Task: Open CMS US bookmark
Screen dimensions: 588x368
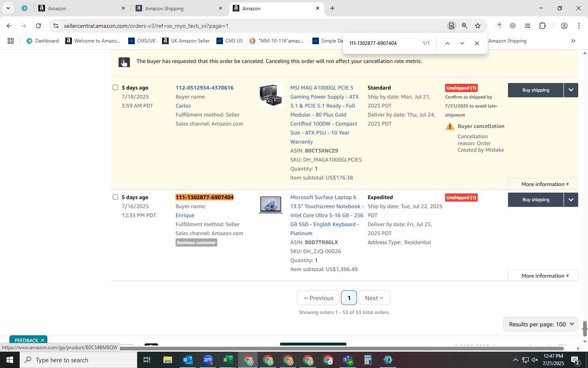Action: [x=229, y=41]
